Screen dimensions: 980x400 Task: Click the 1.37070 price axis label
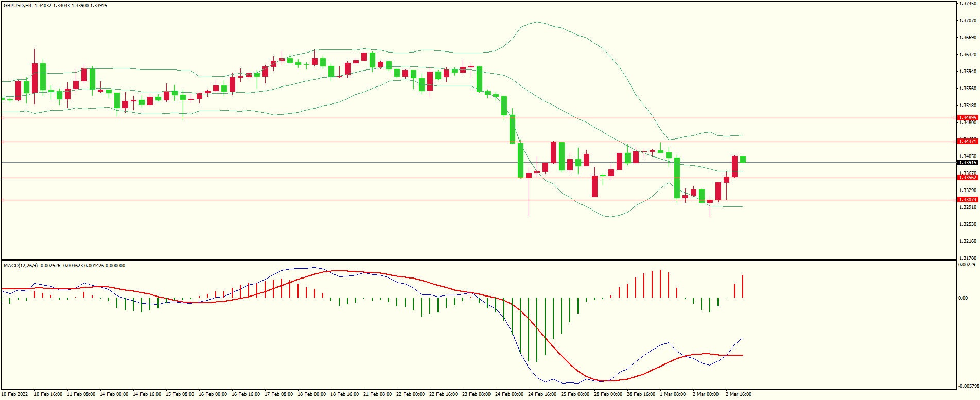point(968,21)
